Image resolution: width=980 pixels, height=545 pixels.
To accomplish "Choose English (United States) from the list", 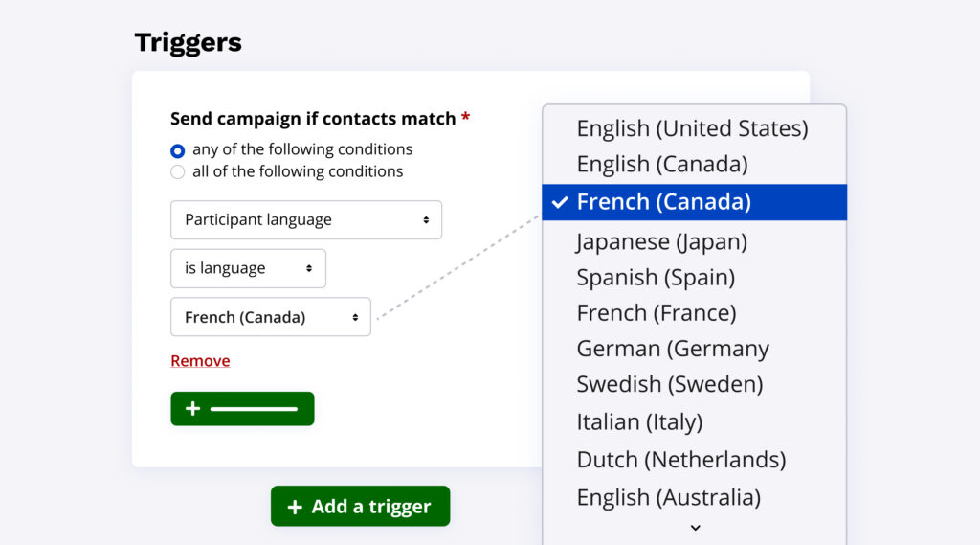I will 692,128.
